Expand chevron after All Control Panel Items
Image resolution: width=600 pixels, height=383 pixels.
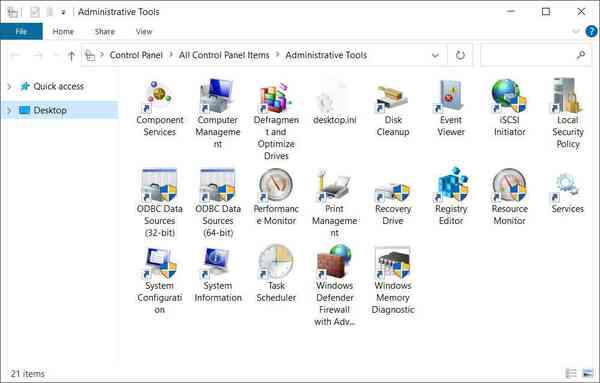tap(277, 55)
